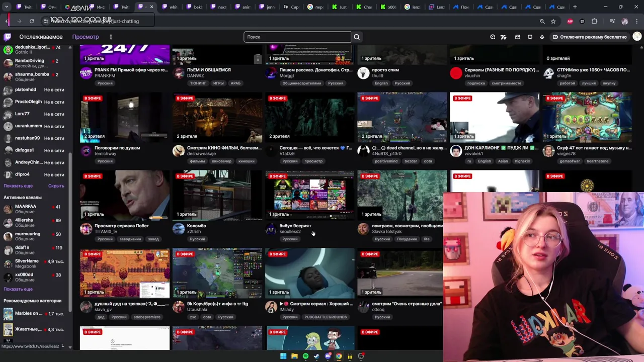
Task: Open notifications inbox icon
Action: click(x=517, y=37)
